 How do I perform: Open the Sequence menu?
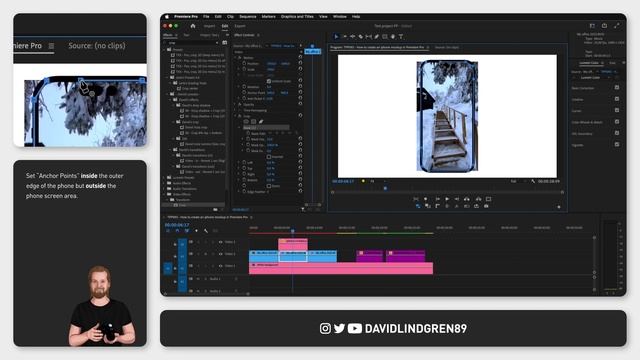(248, 17)
